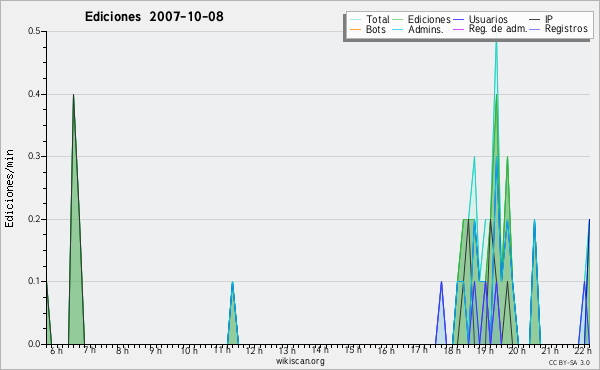Click the Total legend color line
Image resolution: width=600 pixels, height=370 pixels.
(x=355, y=20)
